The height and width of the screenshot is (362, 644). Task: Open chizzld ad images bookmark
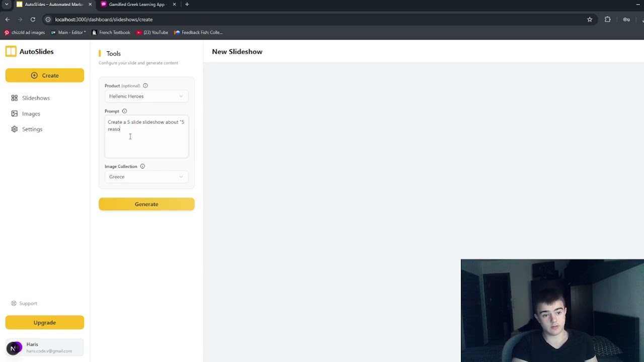pyautogui.click(x=25, y=33)
